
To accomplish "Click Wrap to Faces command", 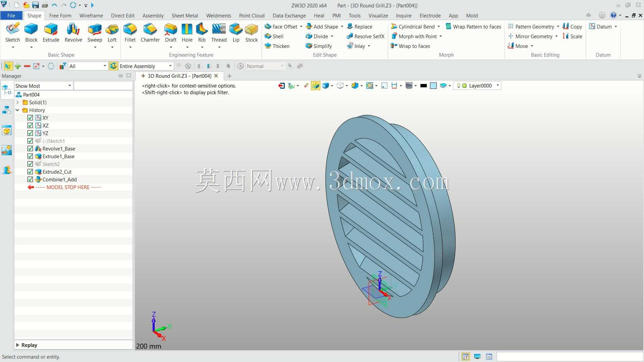I will tap(410, 46).
